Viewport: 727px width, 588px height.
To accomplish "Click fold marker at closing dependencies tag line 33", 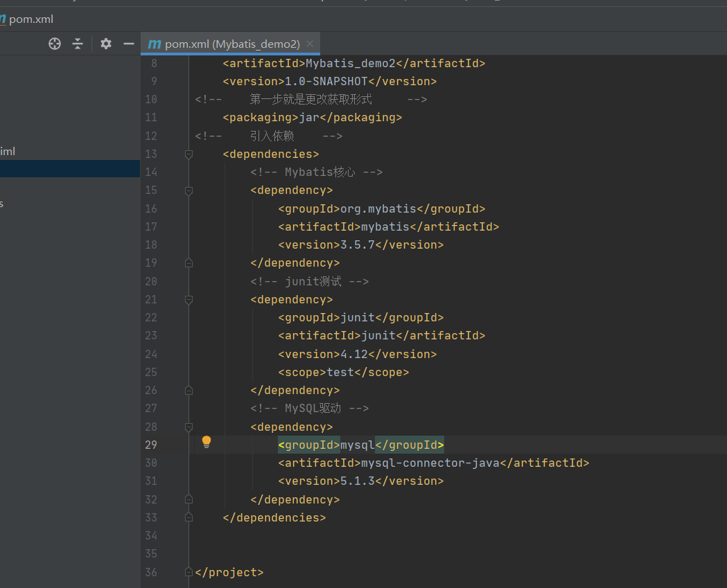I will 189,517.
